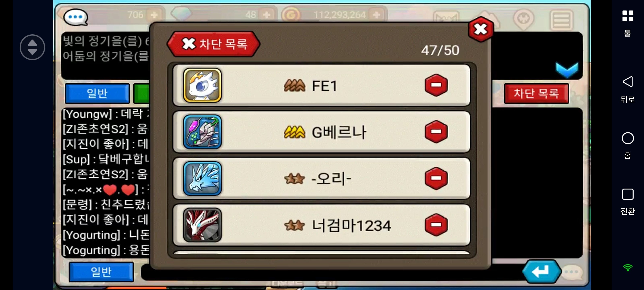Close the 차단 목록 popup
The height and width of the screenshot is (290, 644).
tap(481, 29)
